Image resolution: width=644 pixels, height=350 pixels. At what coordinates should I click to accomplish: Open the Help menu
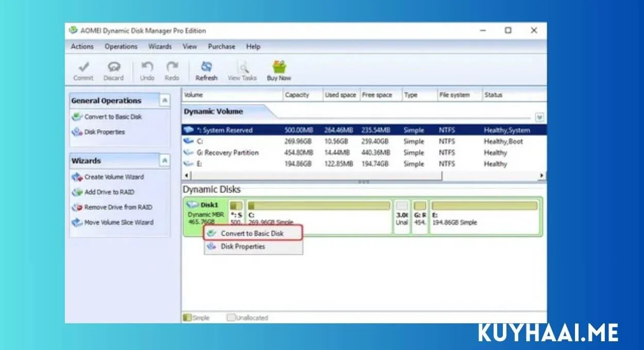tap(253, 46)
